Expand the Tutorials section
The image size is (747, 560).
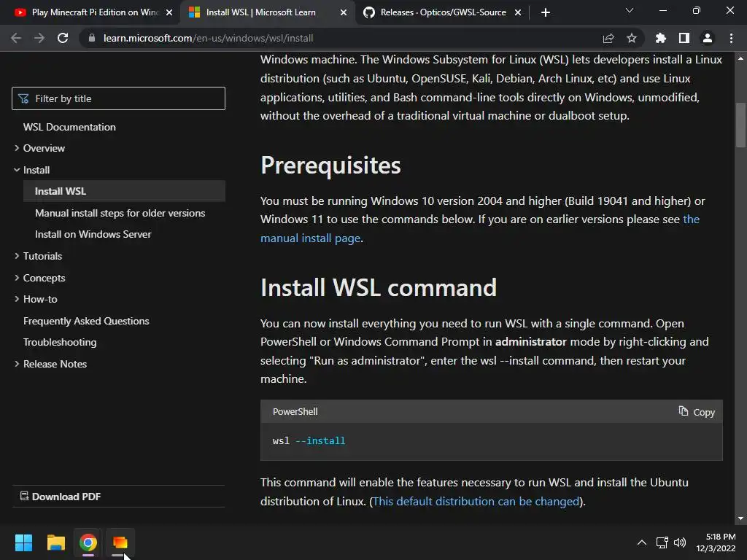pos(42,256)
